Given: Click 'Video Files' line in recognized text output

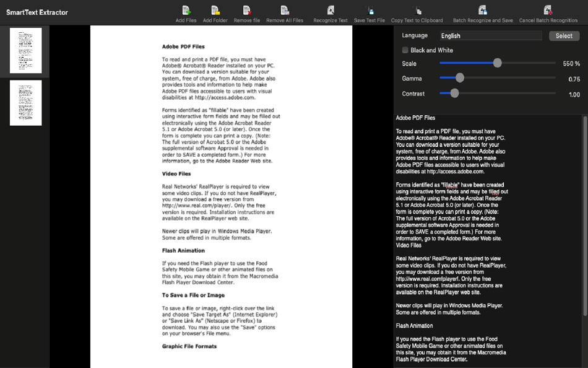Looking at the screenshot, I should [x=409, y=245].
